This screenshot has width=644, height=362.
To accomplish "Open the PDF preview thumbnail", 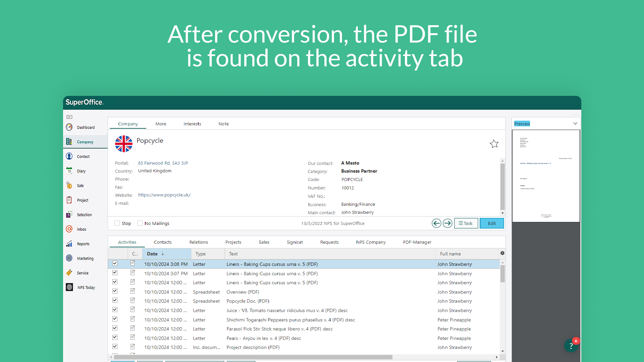I will (x=546, y=176).
